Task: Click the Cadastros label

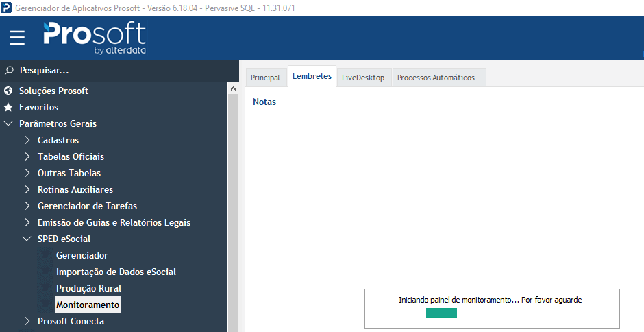Action: coord(58,140)
